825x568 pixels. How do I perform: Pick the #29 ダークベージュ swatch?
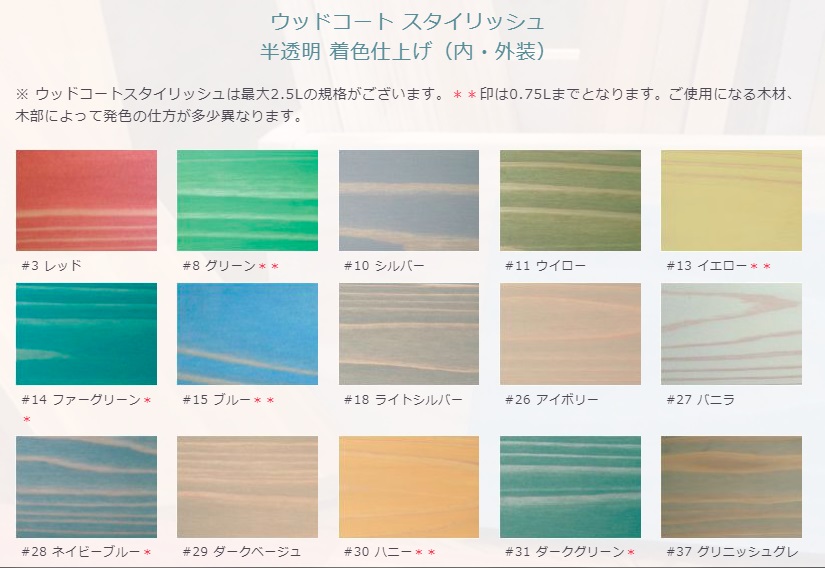tap(247, 487)
